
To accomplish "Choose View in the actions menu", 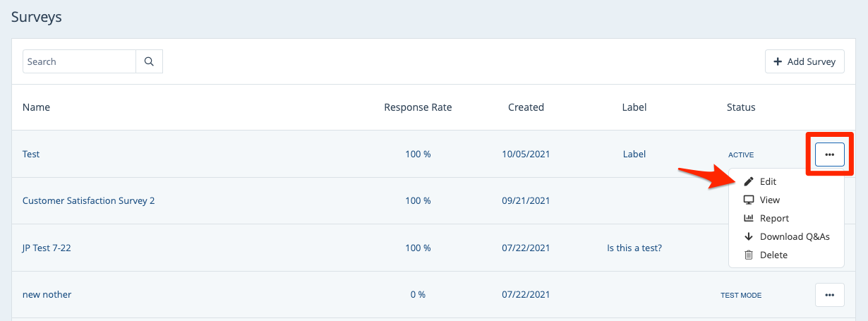I will [x=769, y=200].
